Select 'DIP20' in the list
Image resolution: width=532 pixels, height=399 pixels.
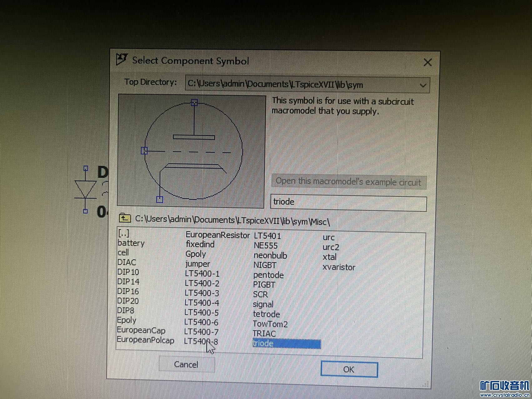(x=128, y=301)
